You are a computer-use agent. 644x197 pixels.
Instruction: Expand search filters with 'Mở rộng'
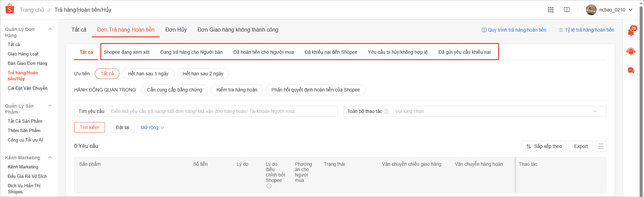coord(152,127)
